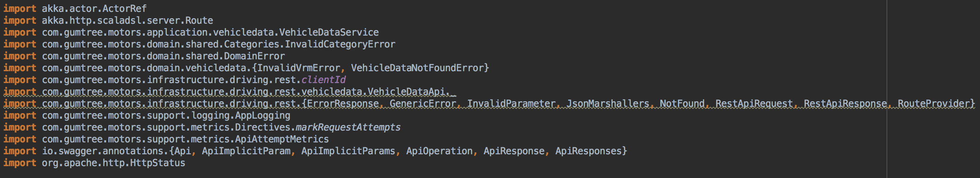Screen dimensions: 980x178
Task: Click ApiImplicitParams in the swagger import
Action: (348, 151)
